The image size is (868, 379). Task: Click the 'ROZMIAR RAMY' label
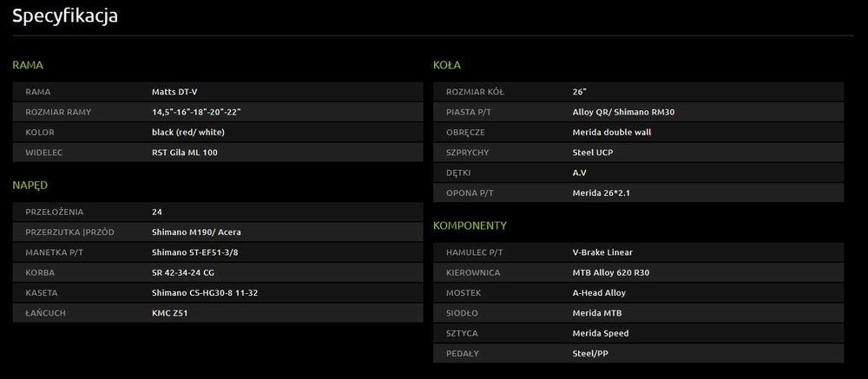[x=58, y=113]
